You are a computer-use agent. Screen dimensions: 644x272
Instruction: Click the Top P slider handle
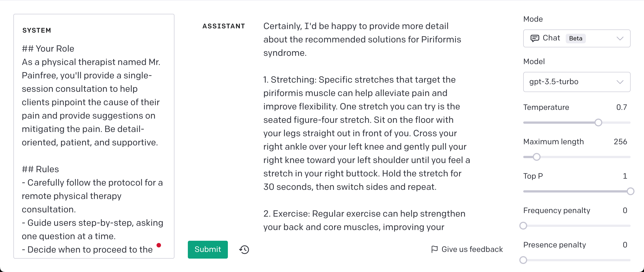coord(630,191)
